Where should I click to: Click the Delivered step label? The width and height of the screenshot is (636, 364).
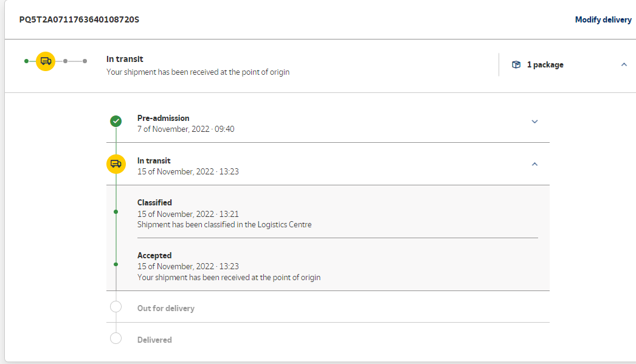154,340
